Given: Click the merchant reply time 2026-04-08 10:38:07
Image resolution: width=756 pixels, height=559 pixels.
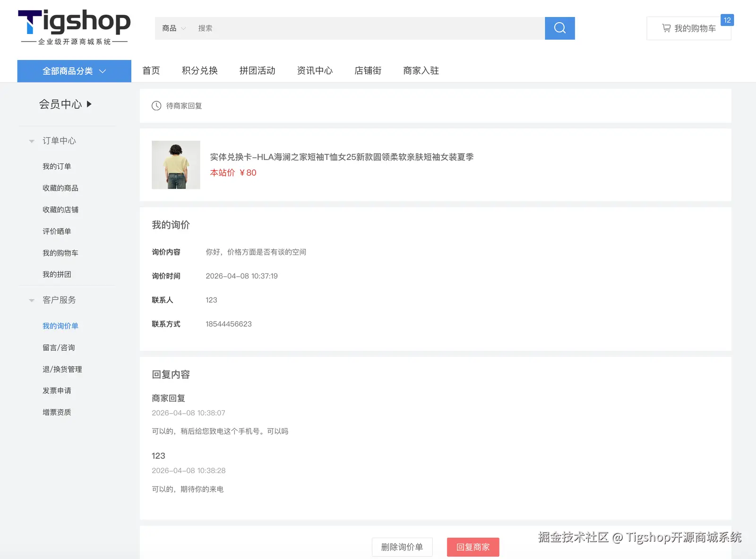Looking at the screenshot, I should [x=189, y=413].
